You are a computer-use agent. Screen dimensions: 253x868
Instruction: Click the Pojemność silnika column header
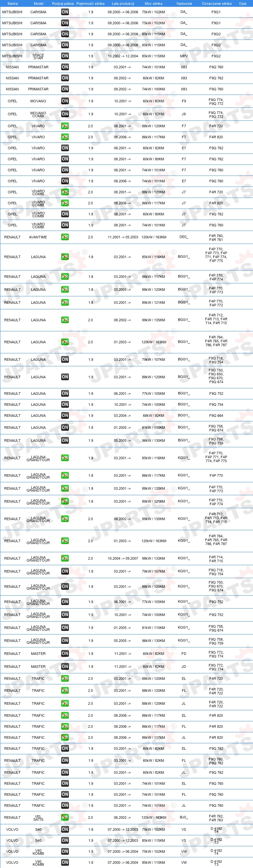(90, 3)
